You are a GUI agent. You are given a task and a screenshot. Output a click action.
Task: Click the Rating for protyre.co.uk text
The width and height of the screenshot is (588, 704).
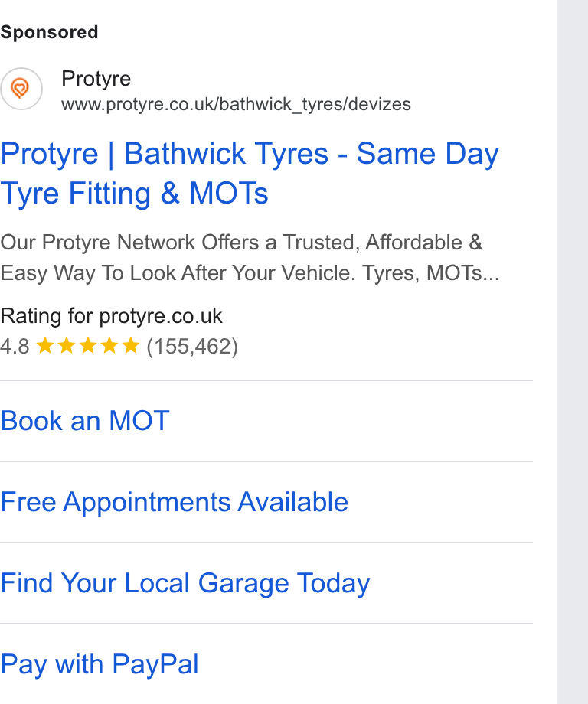(111, 316)
